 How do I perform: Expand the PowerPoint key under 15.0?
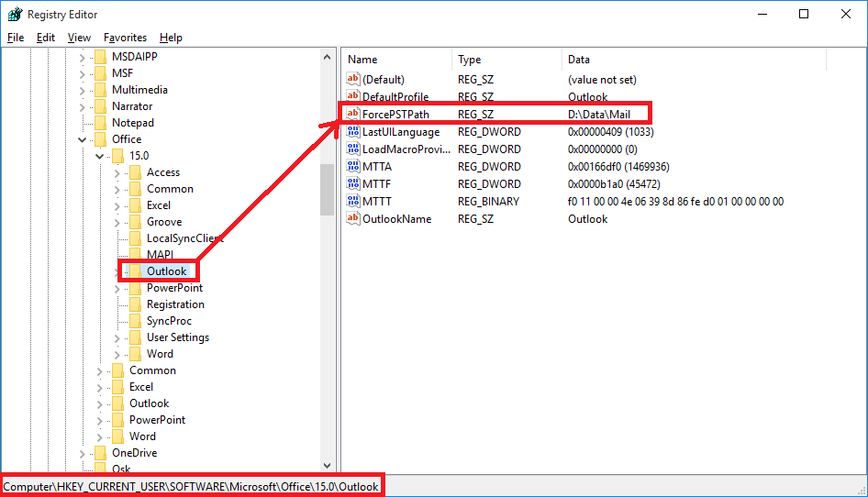(117, 288)
